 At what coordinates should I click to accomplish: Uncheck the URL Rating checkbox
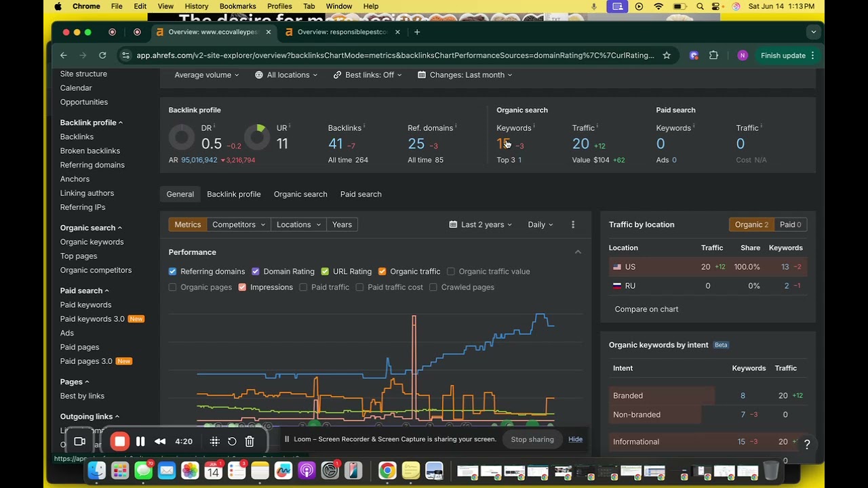coord(325,271)
